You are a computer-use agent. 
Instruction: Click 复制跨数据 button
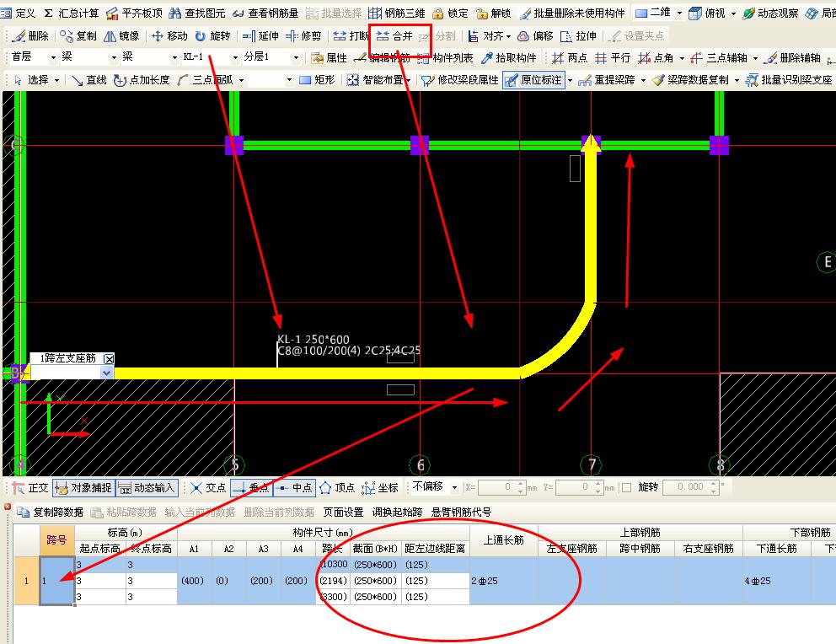tap(51, 512)
